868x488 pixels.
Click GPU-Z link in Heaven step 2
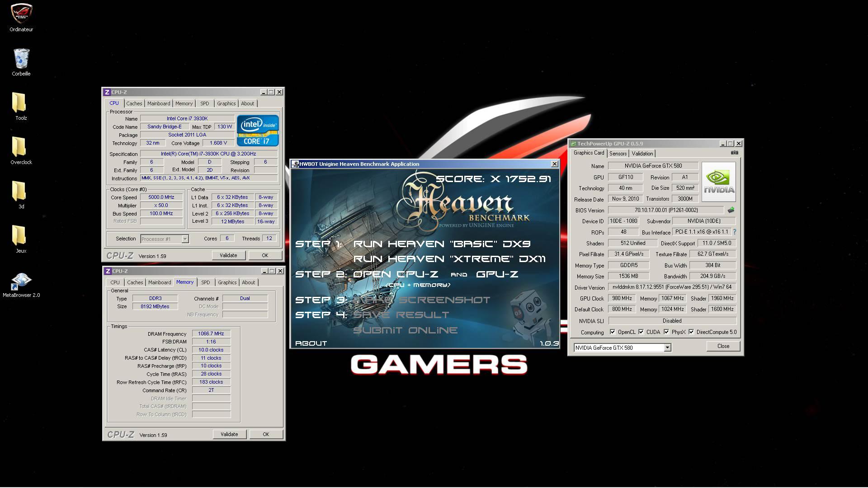pos(497,274)
